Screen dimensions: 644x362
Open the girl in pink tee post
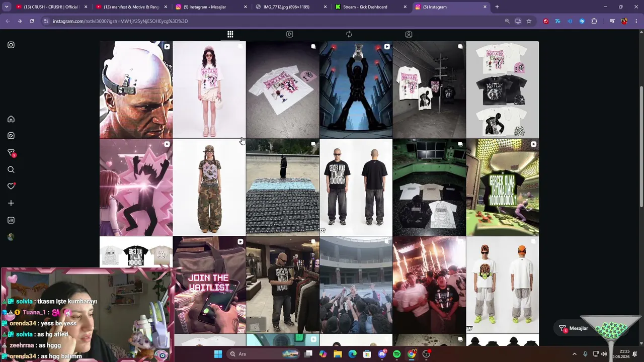click(x=209, y=89)
